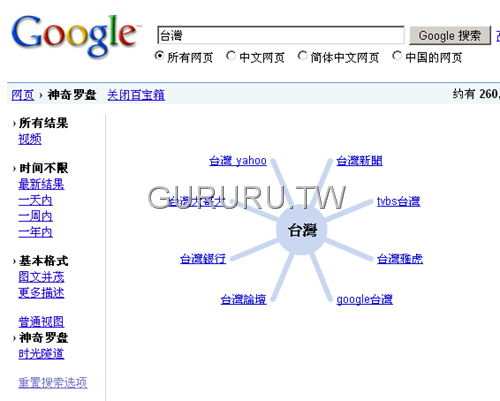Filter results by 视频

tap(30, 139)
